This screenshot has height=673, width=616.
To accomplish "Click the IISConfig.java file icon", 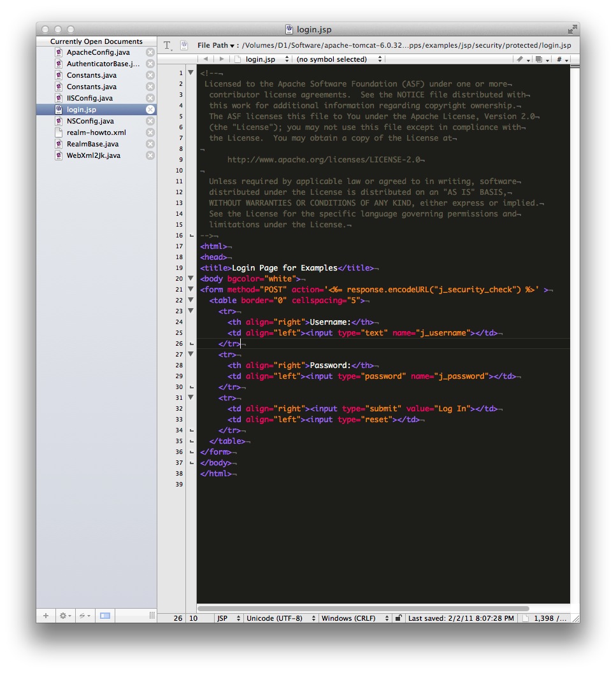I will pos(59,98).
